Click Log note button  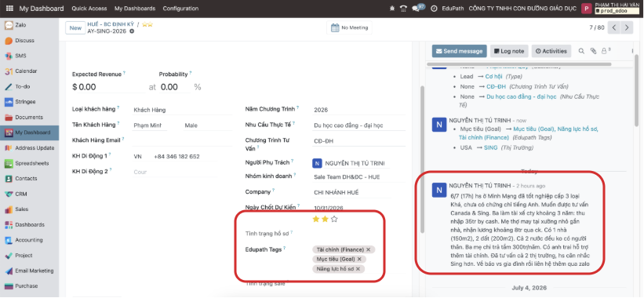point(509,51)
